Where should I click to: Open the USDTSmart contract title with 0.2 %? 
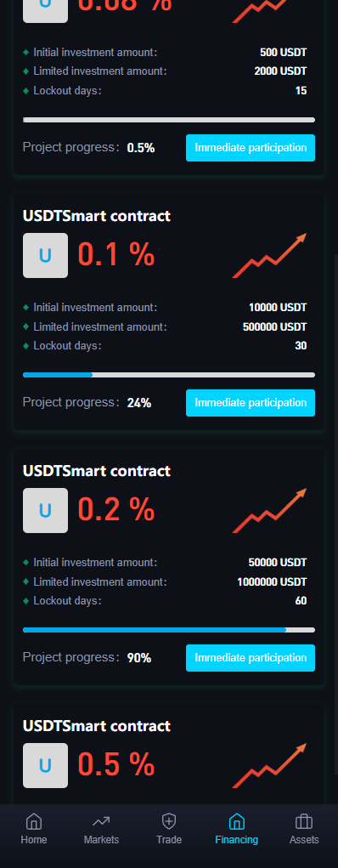97,471
